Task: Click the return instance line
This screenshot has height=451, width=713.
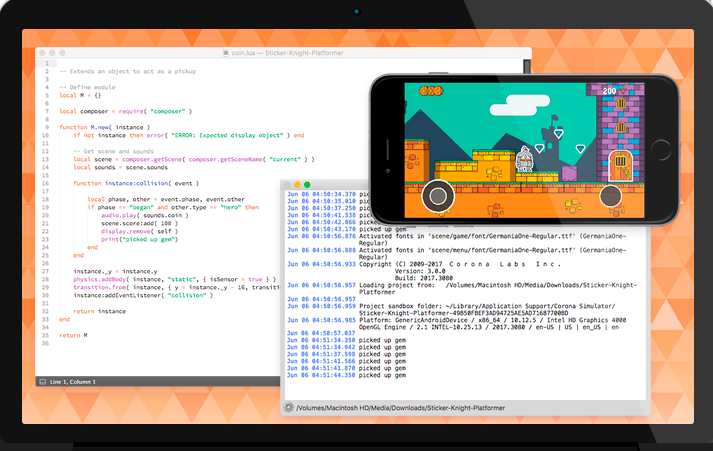Action: [x=100, y=311]
